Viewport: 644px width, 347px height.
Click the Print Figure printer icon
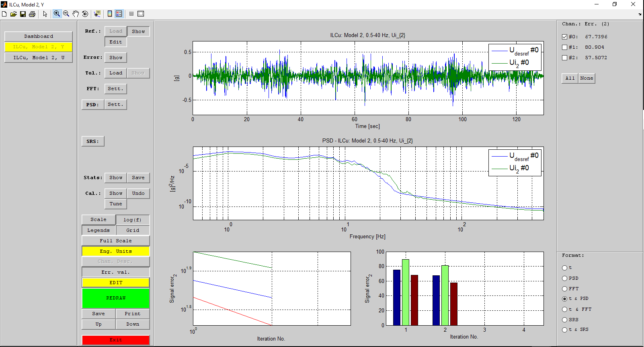(32, 14)
